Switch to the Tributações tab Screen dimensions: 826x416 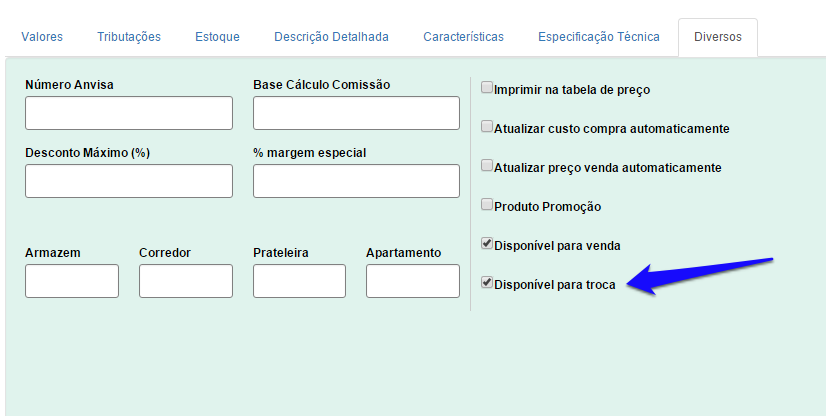[x=129, y=37]
